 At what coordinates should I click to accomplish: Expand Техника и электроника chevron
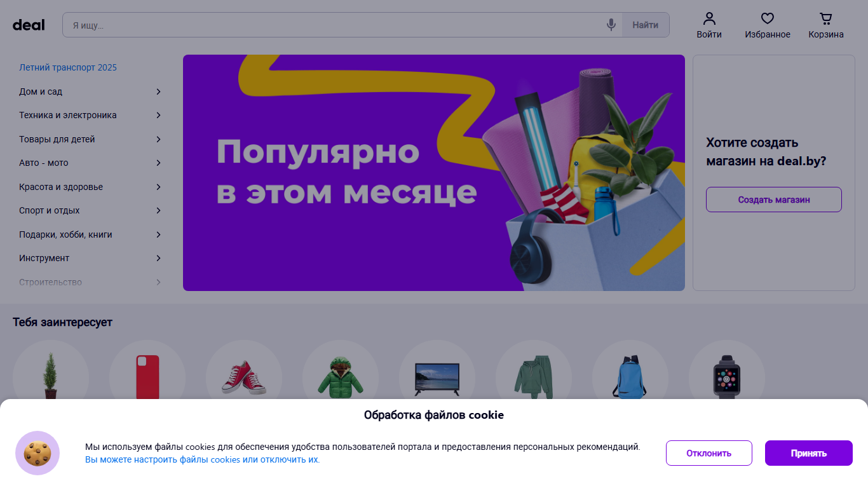pyautogui.click(x=158, y=115)
